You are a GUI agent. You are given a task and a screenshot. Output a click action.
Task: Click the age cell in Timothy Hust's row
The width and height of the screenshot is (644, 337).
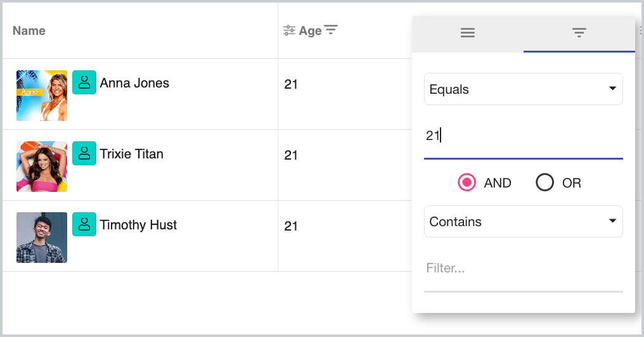coord(291,226)
